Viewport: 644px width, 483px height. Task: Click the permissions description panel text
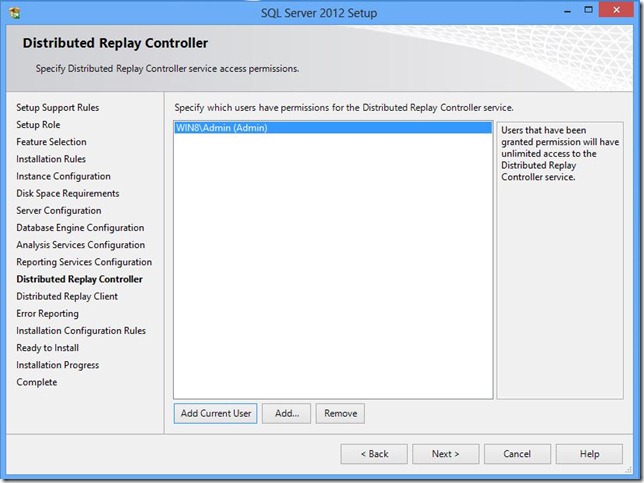point(560,154)
